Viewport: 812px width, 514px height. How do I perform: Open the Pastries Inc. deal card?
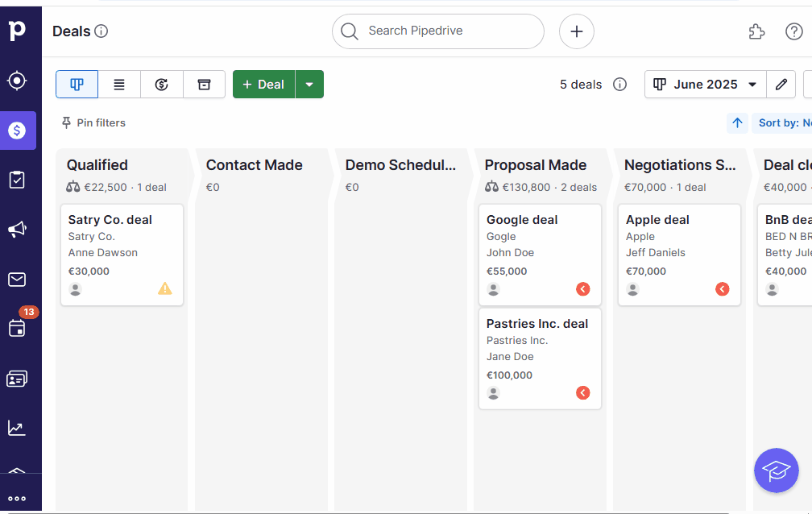click(x=540, y=359)
